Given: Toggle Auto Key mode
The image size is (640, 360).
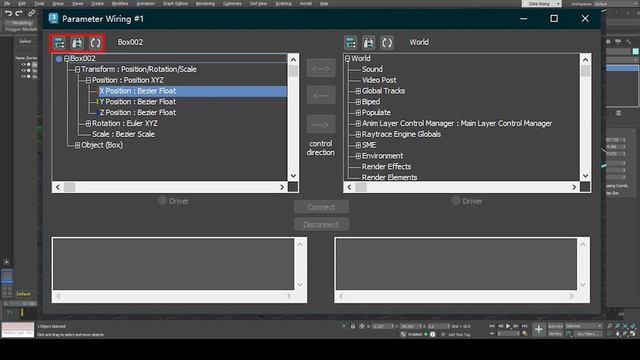Looking at the screenshot, I should point(555,326).
